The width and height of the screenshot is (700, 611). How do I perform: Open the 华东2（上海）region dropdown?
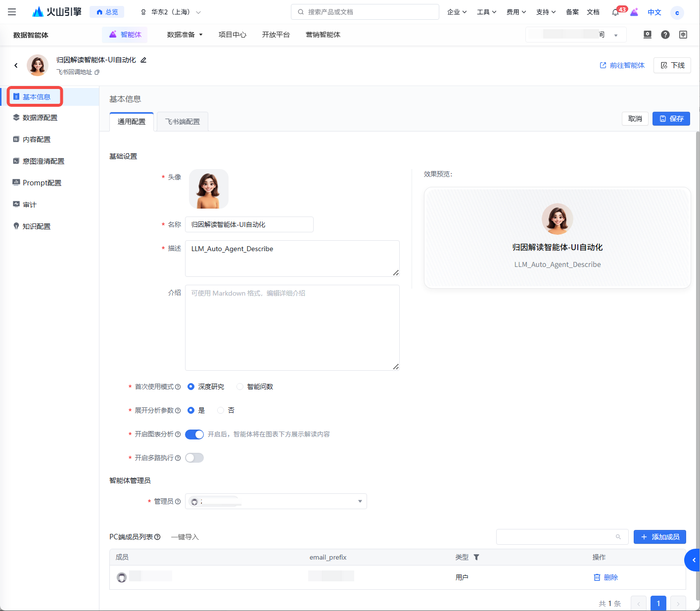[171, 12]
